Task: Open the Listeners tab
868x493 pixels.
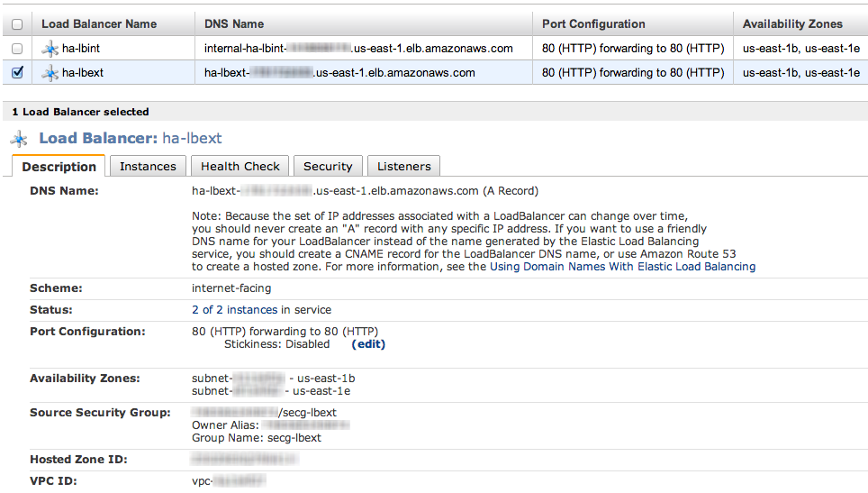Action: (403, 166)
